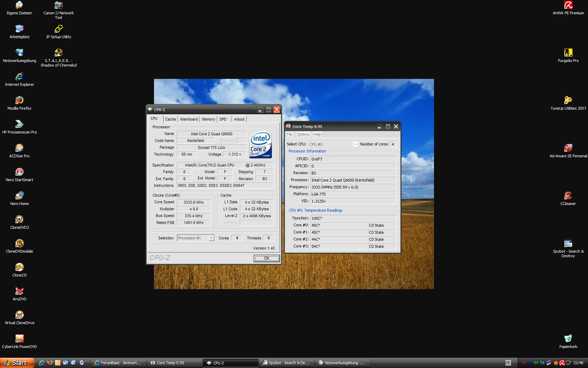This screenshot has width=588, height=368.
Task: Click the Core Speed value 3333.6 MHz
Action: coord(194,202)
